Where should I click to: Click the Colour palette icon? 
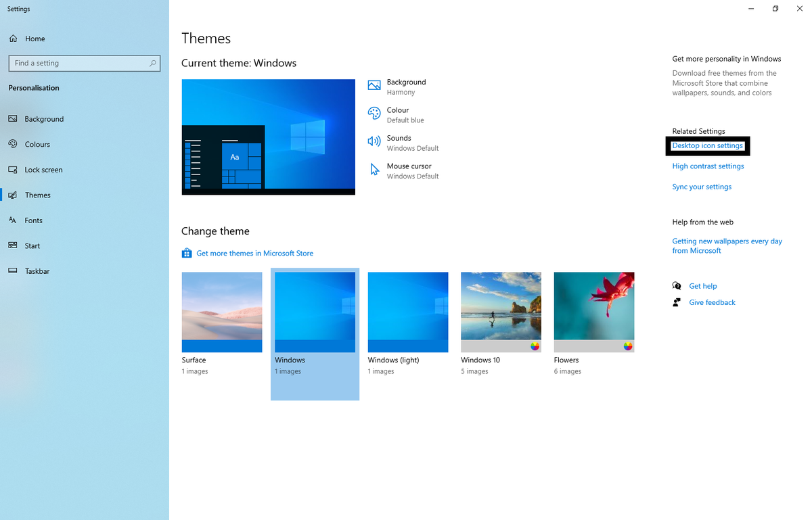(x=374, y=113)
